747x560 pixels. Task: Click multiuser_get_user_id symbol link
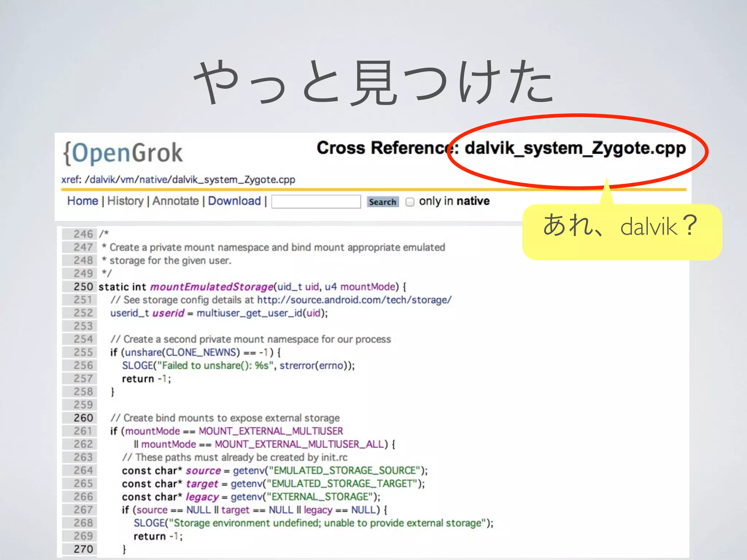[x=249, y=313]
